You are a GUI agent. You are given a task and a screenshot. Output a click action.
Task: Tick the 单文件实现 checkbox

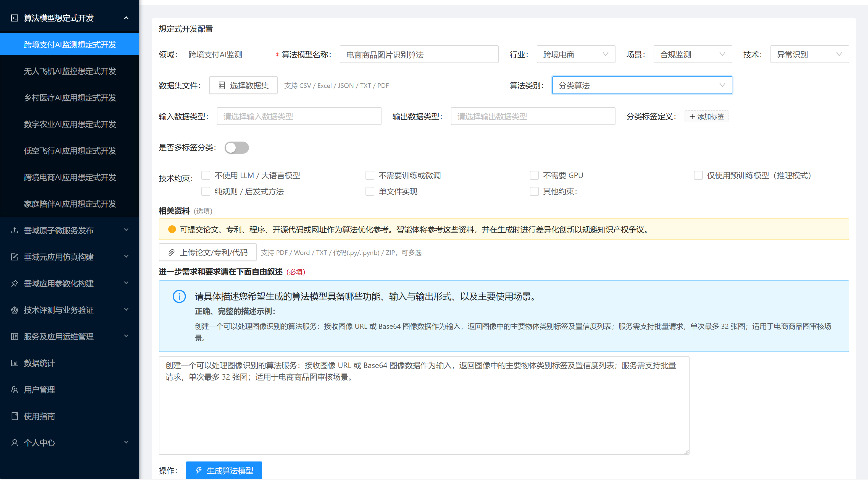coord(370,192)
